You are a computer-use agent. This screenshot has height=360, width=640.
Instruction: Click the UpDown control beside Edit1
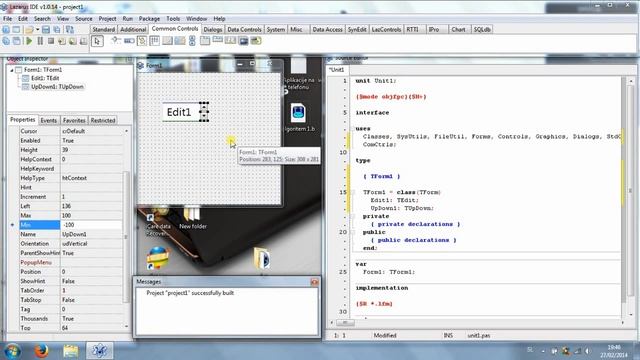[204, 112]
